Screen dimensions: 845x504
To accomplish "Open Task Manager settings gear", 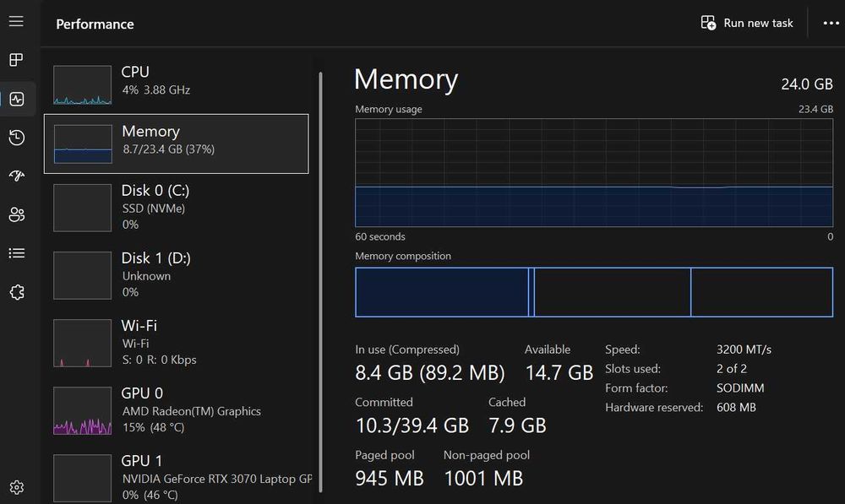I will 16,487.
